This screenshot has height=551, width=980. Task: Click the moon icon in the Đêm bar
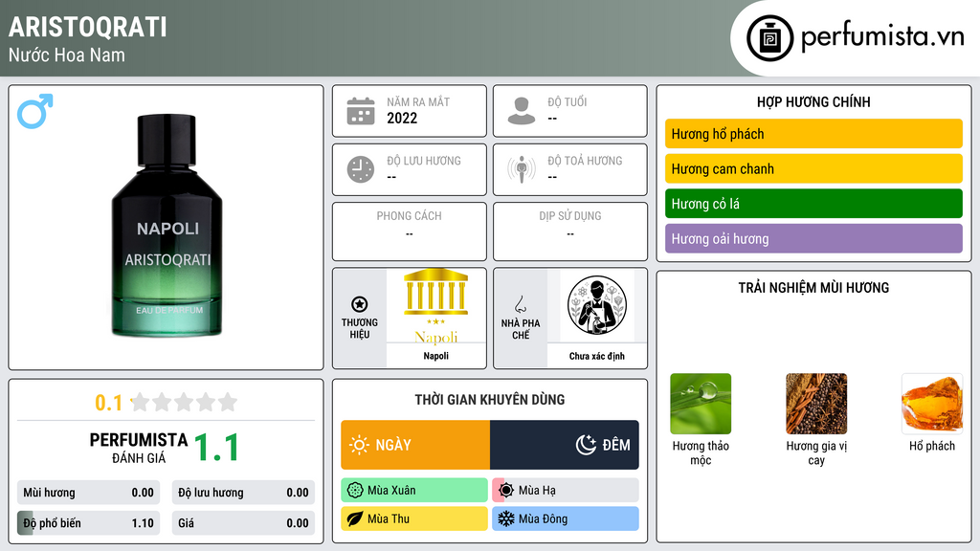pyautogui.click(x=586, y=445)
